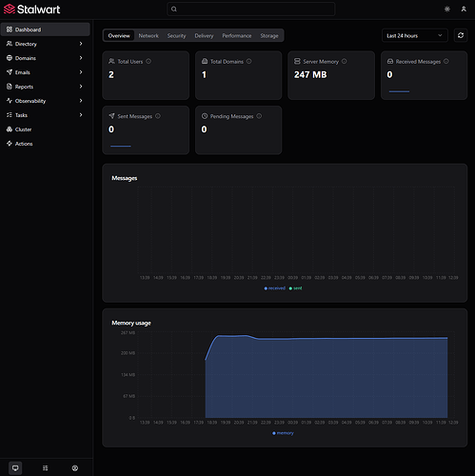Open the Actions menu item

(46, 144)
